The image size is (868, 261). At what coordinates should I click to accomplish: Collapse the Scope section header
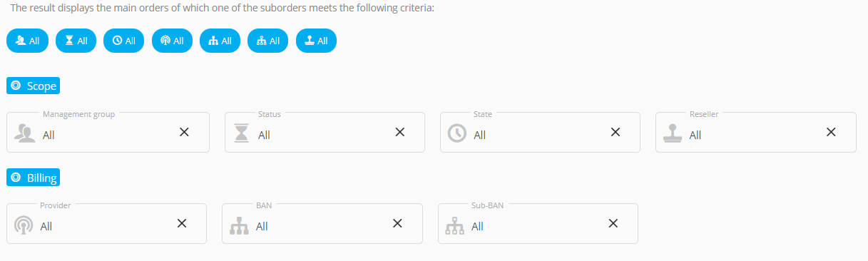pyautogui.click(x=33, y=86)
